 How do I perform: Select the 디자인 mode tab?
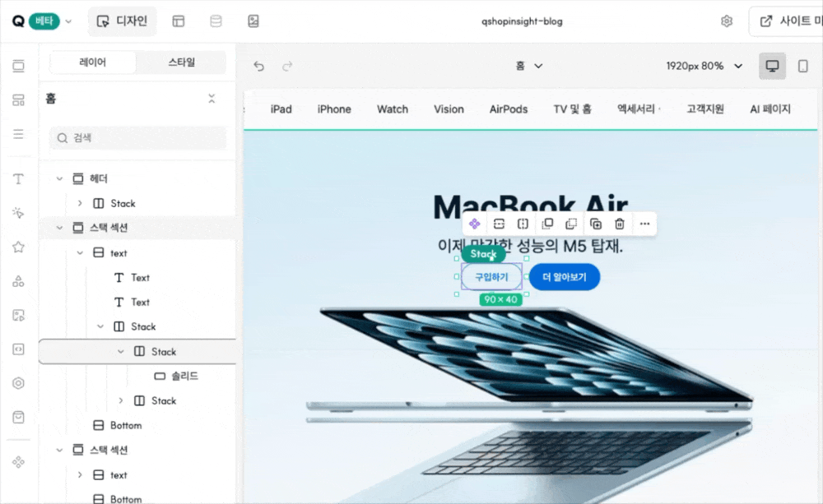122,21
